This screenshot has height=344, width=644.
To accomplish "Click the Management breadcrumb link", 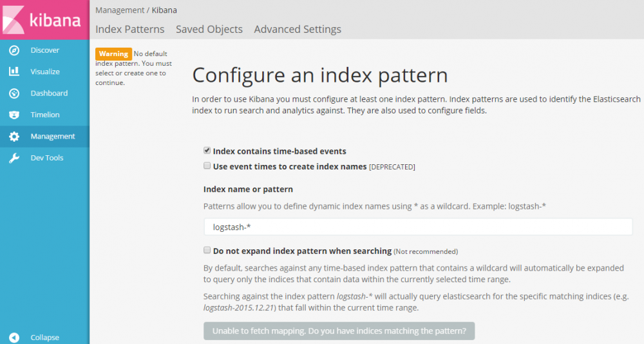I will [120, 10].
